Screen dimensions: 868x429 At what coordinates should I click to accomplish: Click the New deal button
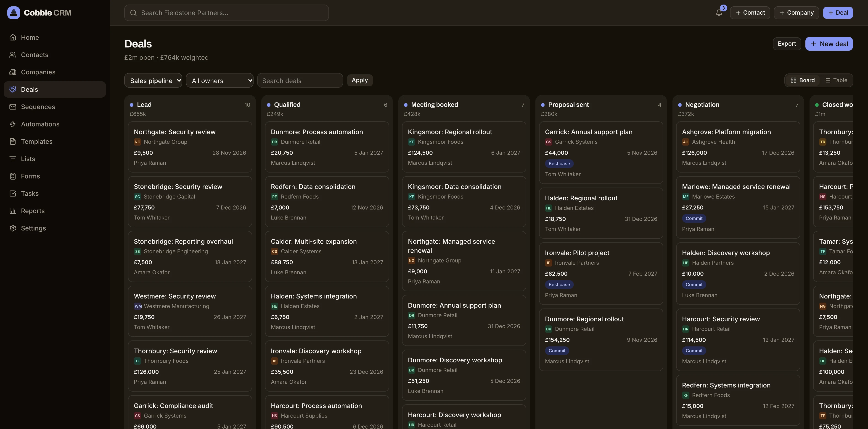point(829,44)
